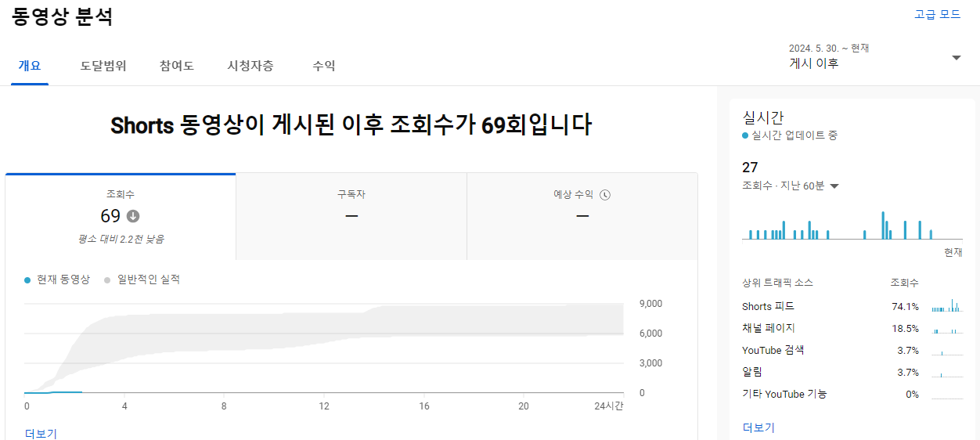This screenshot has height=440, width=980.
Task: Switch to the 참여도 tab
Action: (177, 66)
